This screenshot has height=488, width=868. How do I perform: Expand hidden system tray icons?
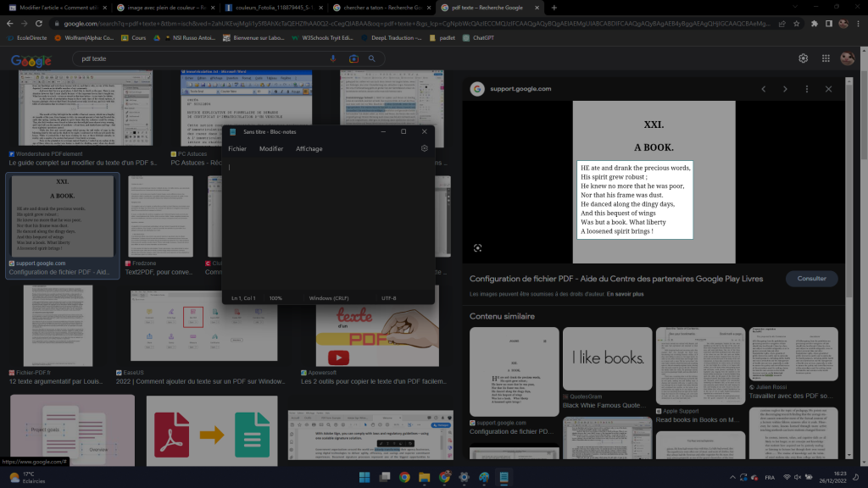pyautogui.click(x=732, y=478)
